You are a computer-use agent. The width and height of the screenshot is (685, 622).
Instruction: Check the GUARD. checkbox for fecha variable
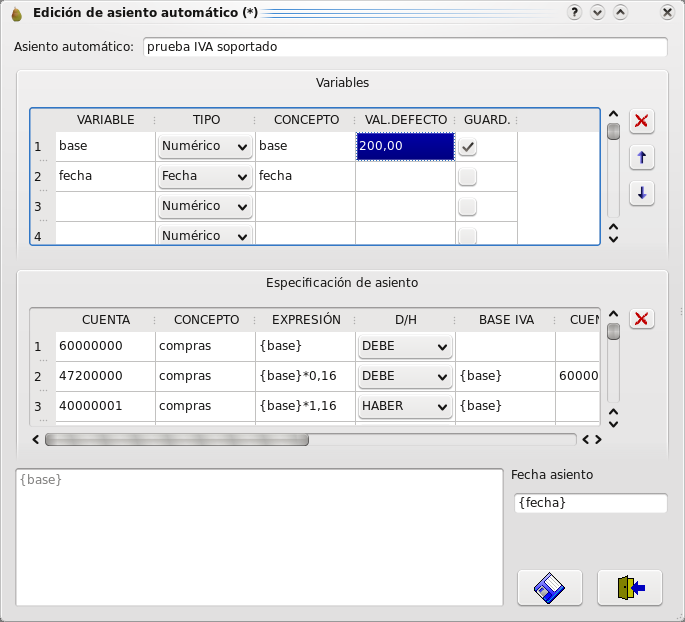coord(467,177)
